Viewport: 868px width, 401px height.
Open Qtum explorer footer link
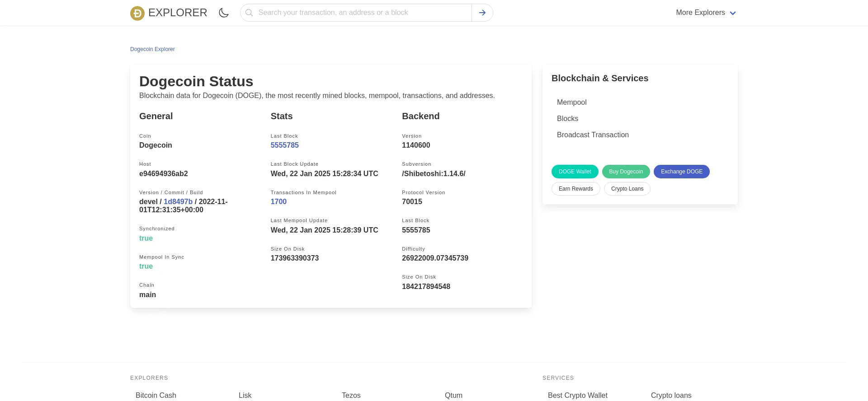(453, 395)
